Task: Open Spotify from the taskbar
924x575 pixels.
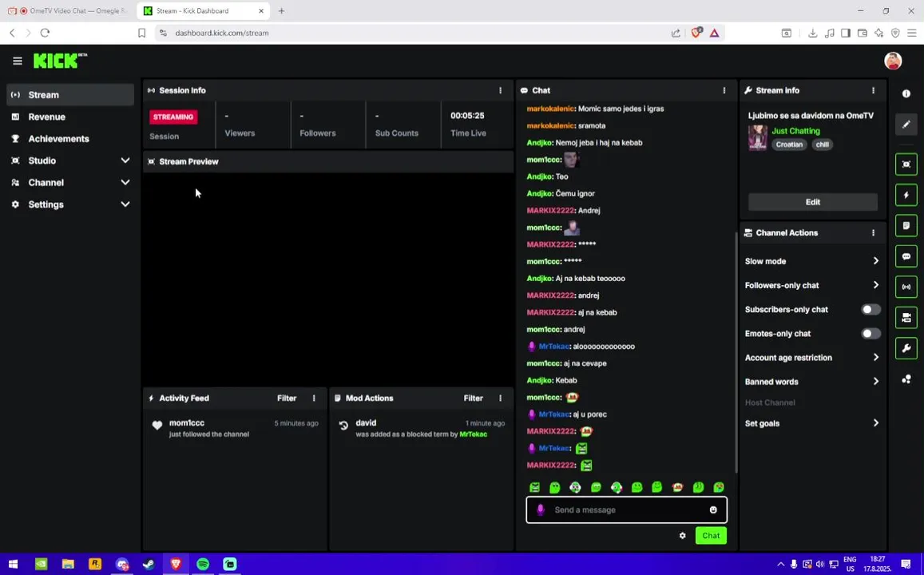Action: coord(203,565)
